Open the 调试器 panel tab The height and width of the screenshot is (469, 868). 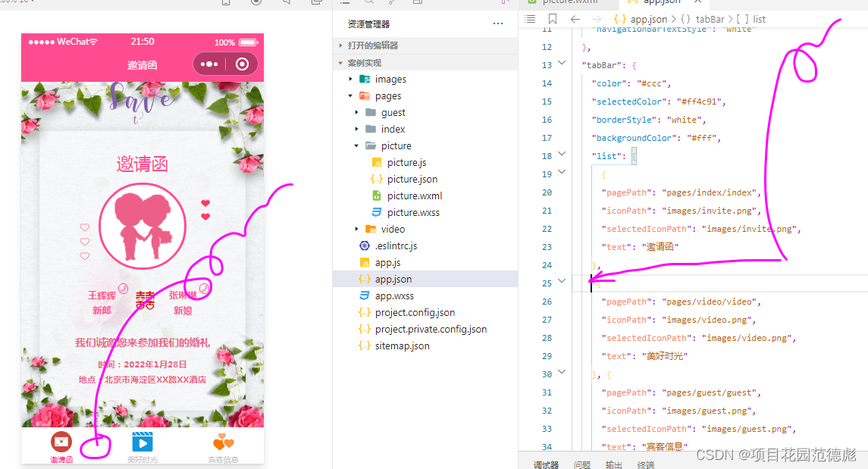coord(546,464)
